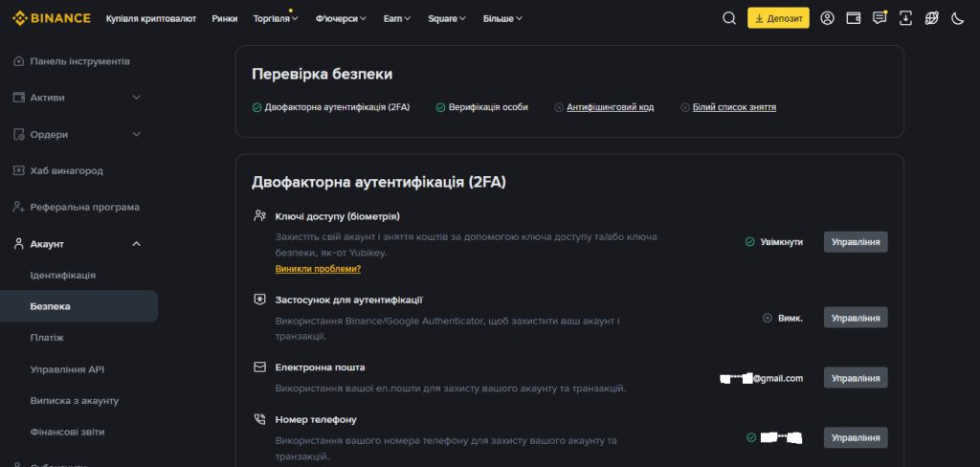The width and height of the screenshot is (980, 467).
Task: Click the Реферальна програма person icon
Action: tap(18, 207)
